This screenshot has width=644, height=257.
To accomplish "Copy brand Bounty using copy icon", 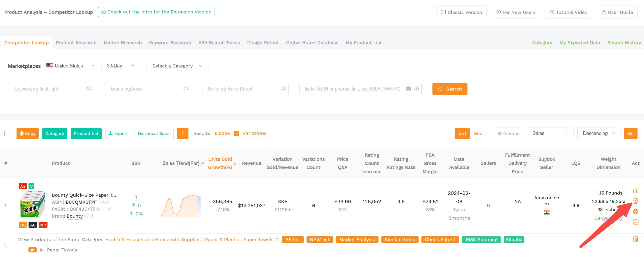I will click(86, 216).
